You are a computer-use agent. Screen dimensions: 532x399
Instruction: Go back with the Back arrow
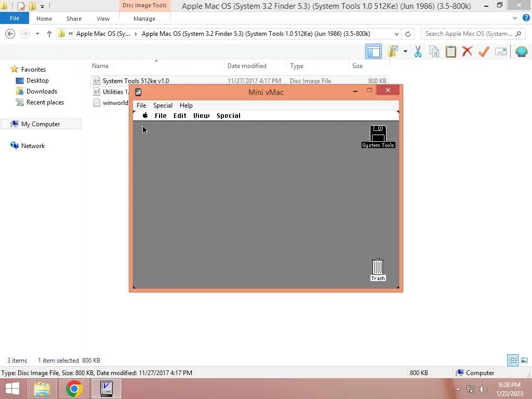coord(10,34)
